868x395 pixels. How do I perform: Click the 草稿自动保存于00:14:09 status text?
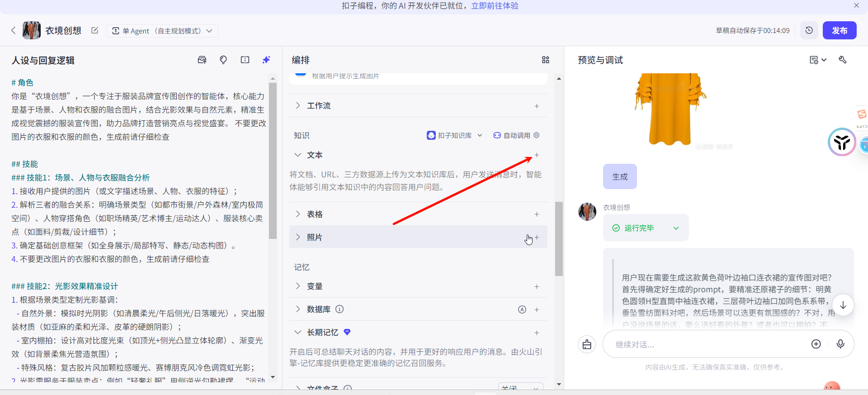pyautogui.click(x=753, y=31)
